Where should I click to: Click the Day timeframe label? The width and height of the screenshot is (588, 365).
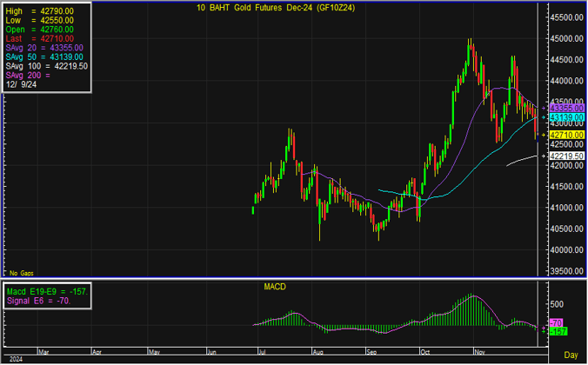coord(570,355)
